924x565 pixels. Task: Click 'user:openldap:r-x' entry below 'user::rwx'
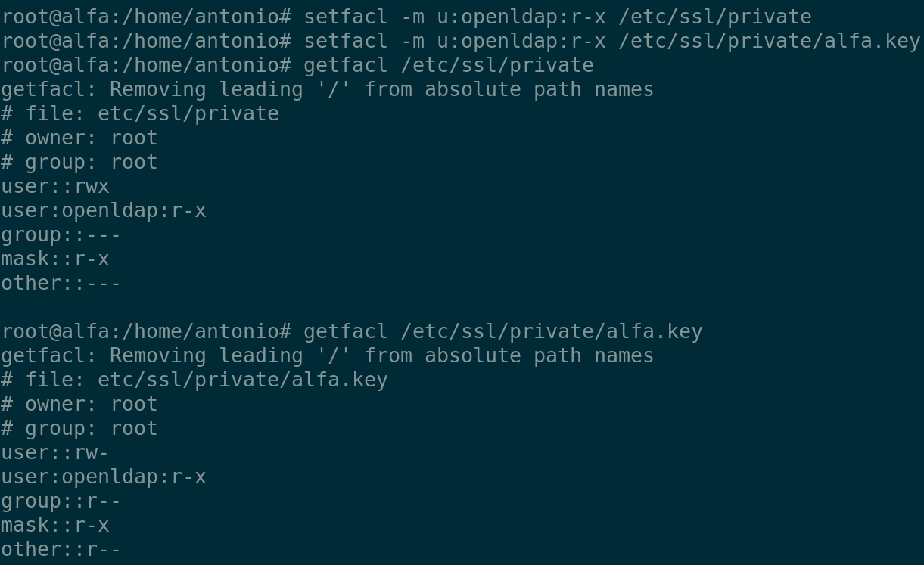pos(104,210)
